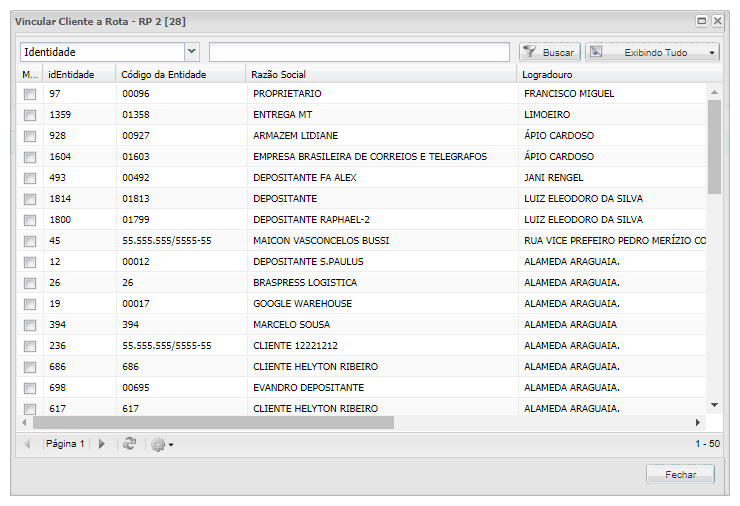Click the MARCELO SOUSA cell
Viewport: 740px width, 506px height.
(x=382, y=325)
